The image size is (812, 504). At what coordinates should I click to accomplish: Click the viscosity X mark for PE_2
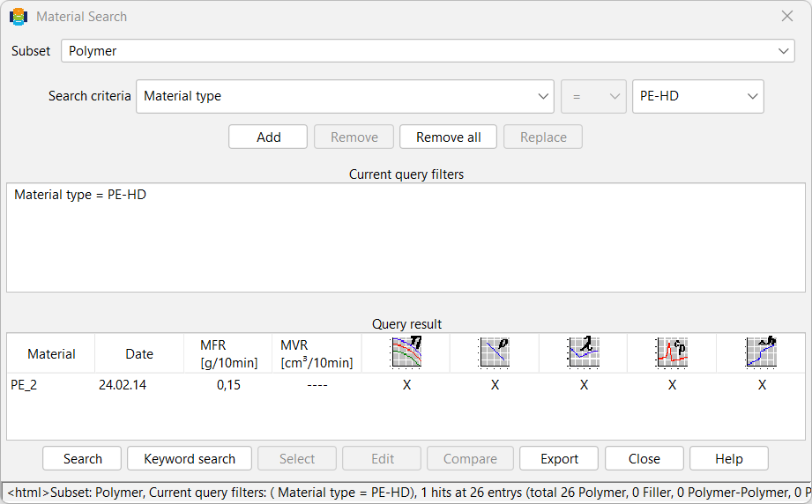coord(407,385)
